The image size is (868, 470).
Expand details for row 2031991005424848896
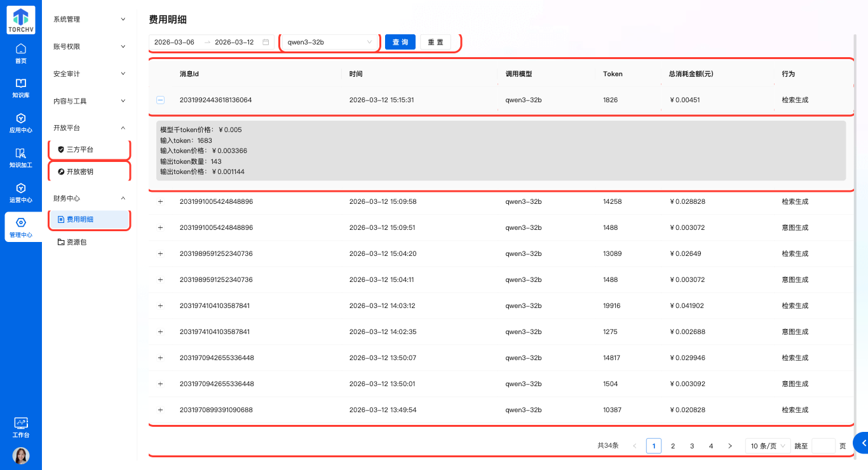(160, 201)
